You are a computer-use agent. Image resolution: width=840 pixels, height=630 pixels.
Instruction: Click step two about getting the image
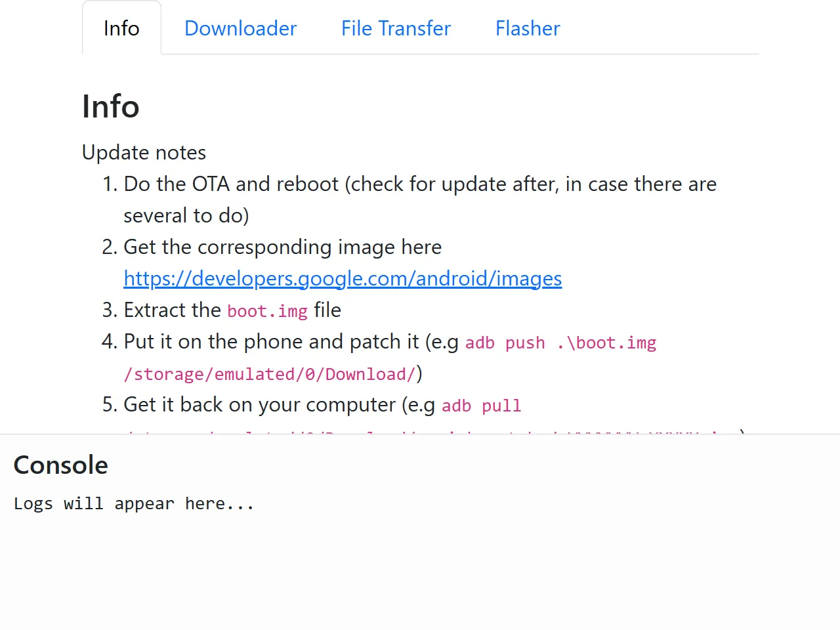[282, 247]
